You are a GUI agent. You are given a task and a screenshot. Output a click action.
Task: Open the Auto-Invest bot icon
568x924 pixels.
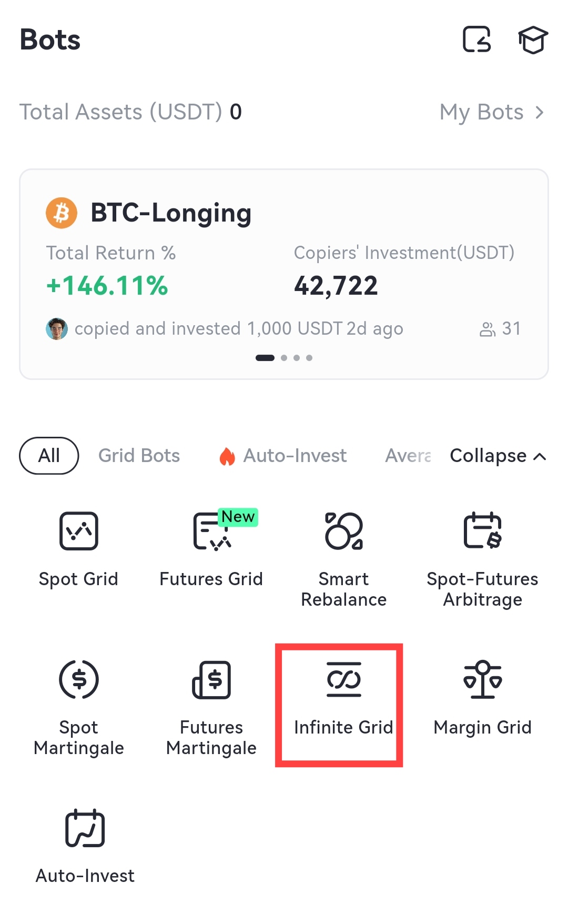tap(85, 828)
